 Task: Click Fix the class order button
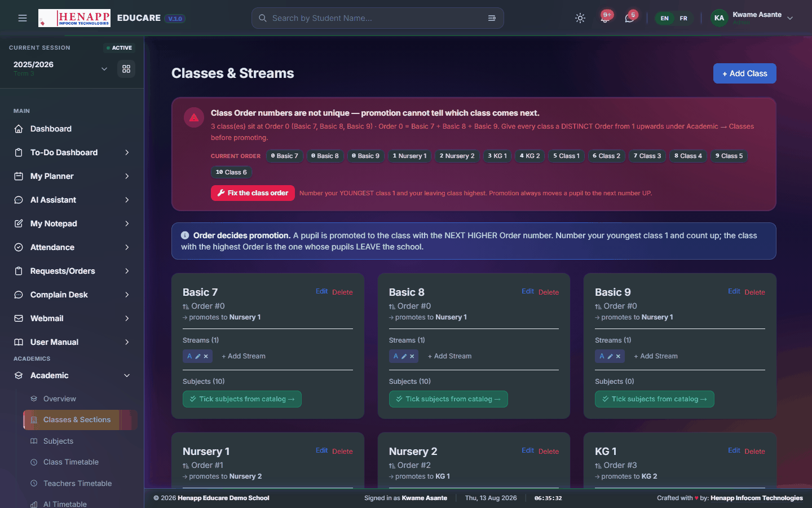point(253,193)
